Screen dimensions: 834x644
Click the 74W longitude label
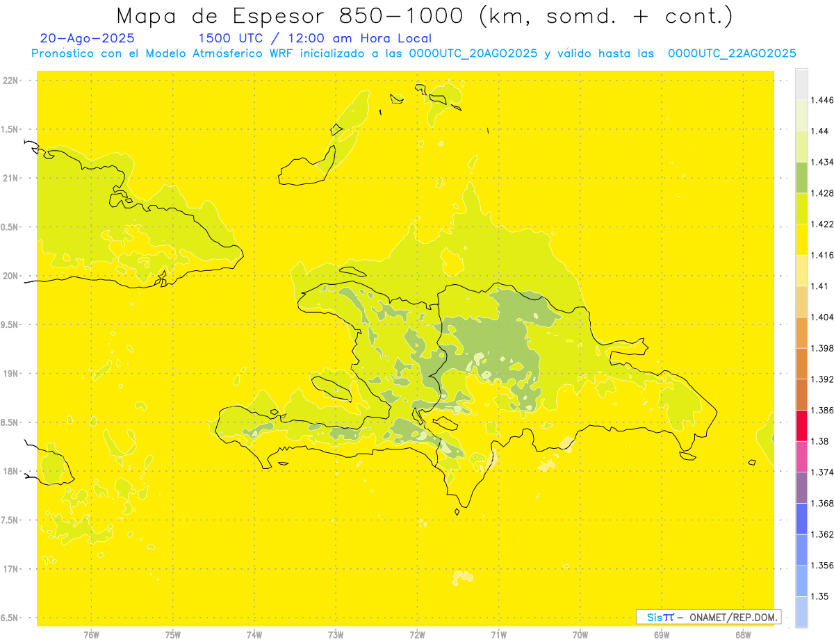point(254,635)
